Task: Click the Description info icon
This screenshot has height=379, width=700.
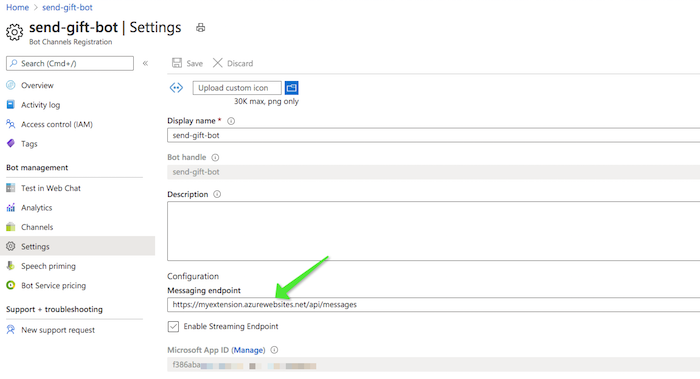Action: coord(217,194)
